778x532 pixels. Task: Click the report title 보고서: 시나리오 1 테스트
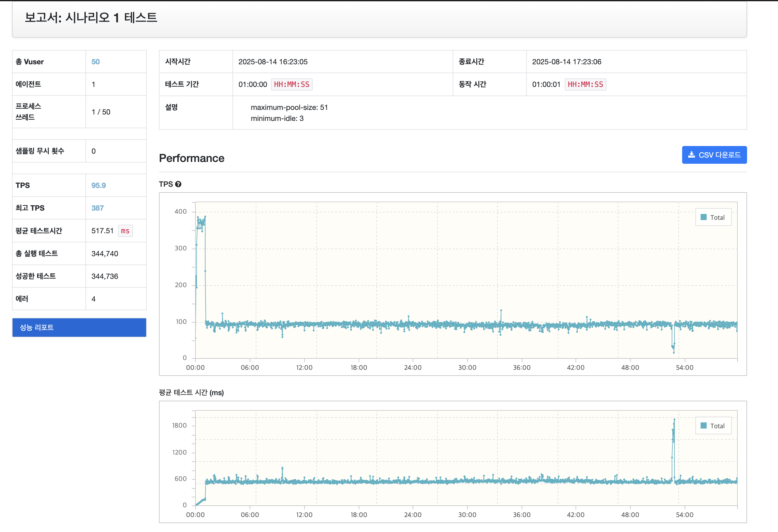(91, 17)
